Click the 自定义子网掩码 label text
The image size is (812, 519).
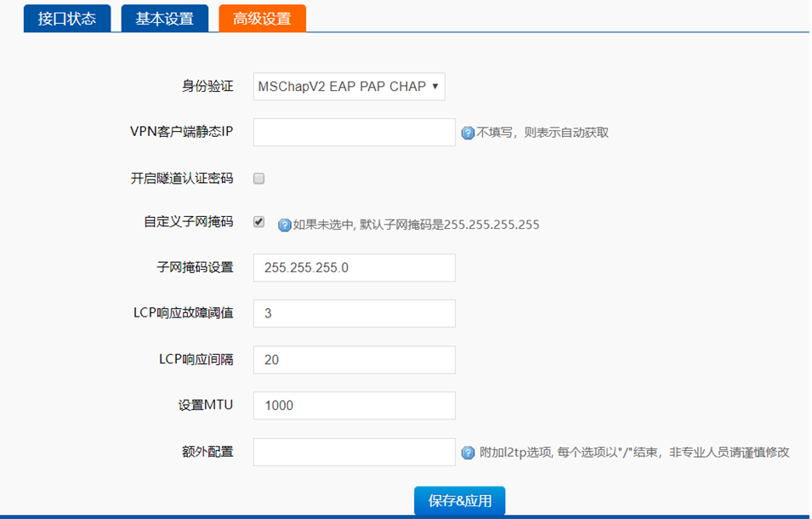(188, 222)
